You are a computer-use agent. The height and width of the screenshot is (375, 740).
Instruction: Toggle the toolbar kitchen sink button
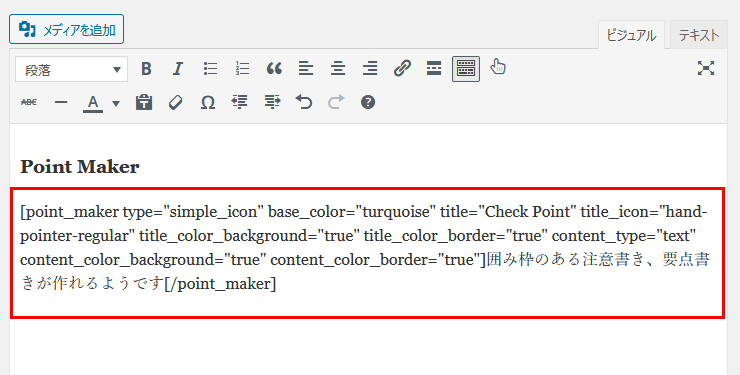466,69
